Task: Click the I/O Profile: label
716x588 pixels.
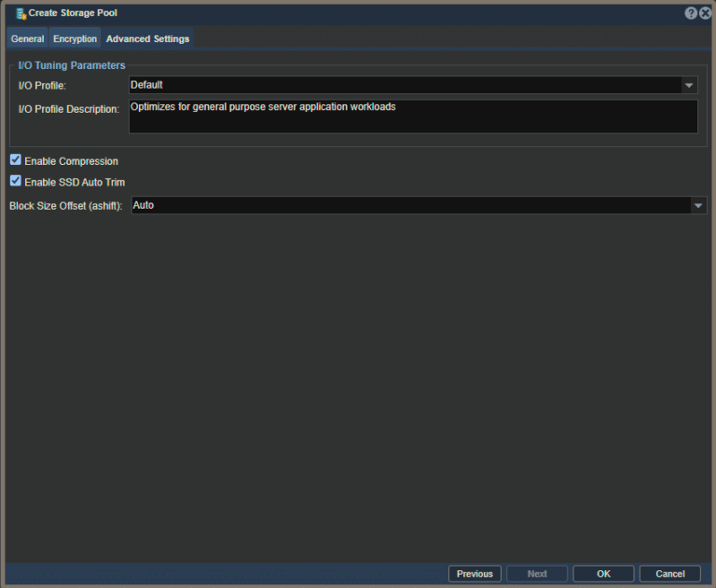Action: (42, 86)
